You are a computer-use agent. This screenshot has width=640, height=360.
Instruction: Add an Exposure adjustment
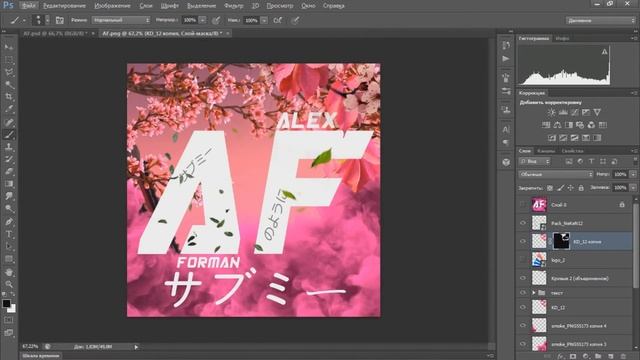586,112
